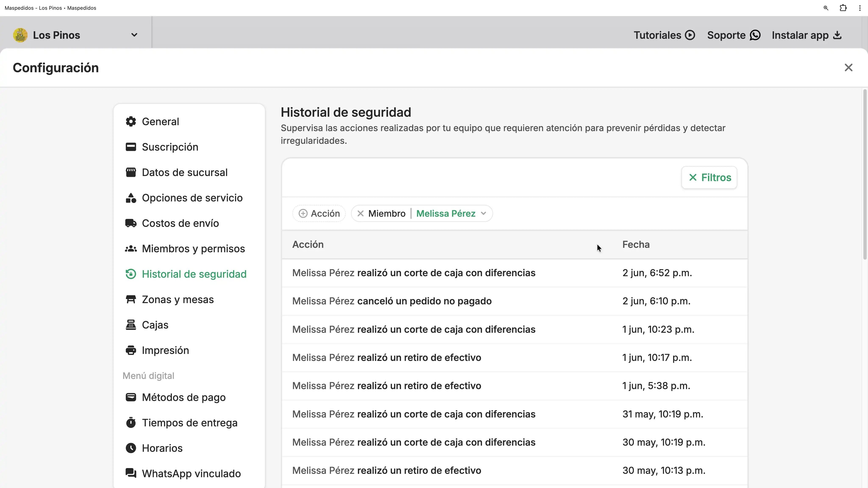Open Datos de sucursal section
Screen dimensions: 868x488
pyautogui.click(x=189, y=172)
